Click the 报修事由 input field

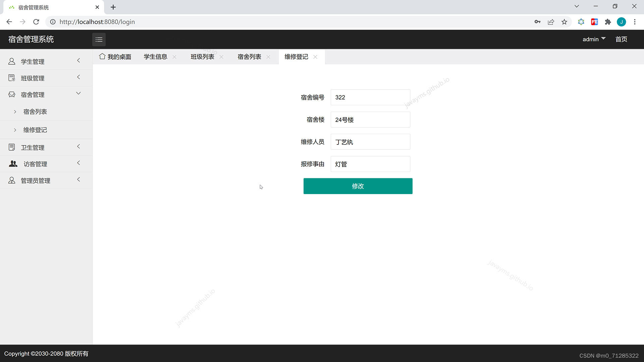coord(370,164)
